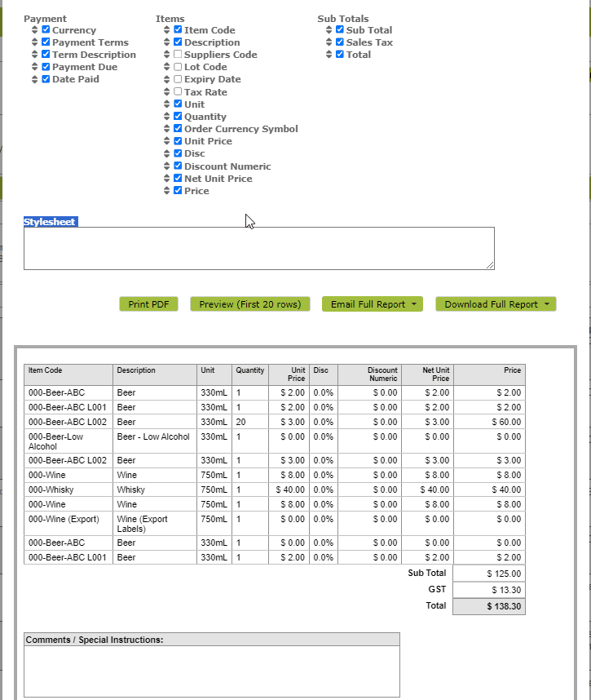Click the reorder arrows beside Unit

pos(167,104)
